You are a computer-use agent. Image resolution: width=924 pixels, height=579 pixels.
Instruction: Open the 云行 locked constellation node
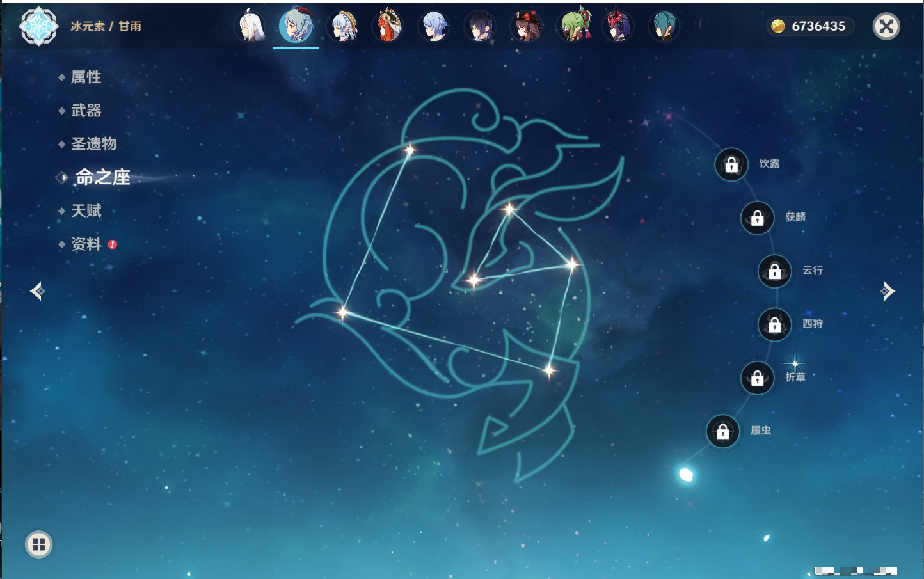(x=775, y=271)
